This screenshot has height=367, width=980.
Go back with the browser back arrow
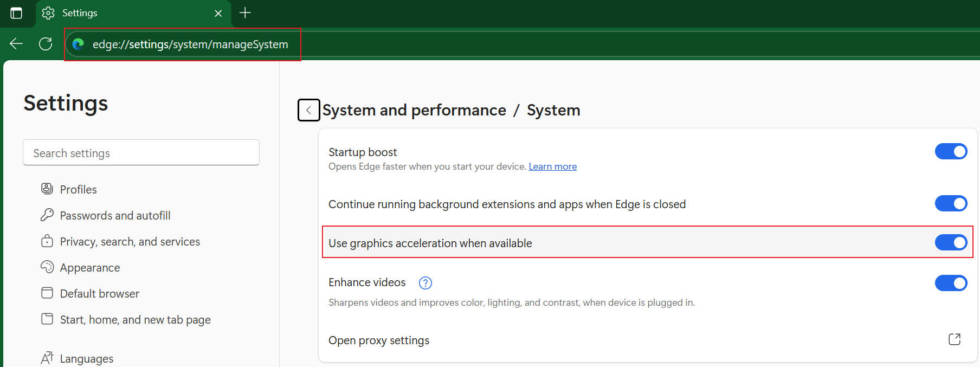(x=16, y=44)
